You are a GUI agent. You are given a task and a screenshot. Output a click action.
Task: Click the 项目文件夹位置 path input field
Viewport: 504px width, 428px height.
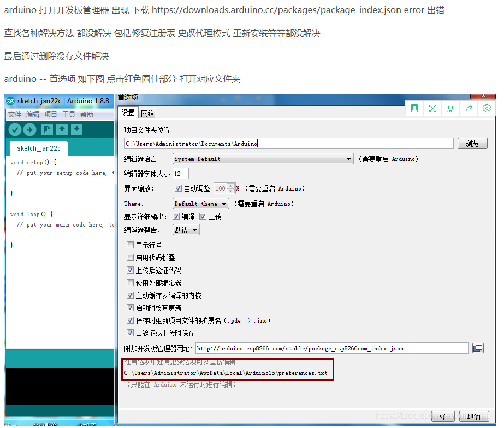[x=289, y=143]
